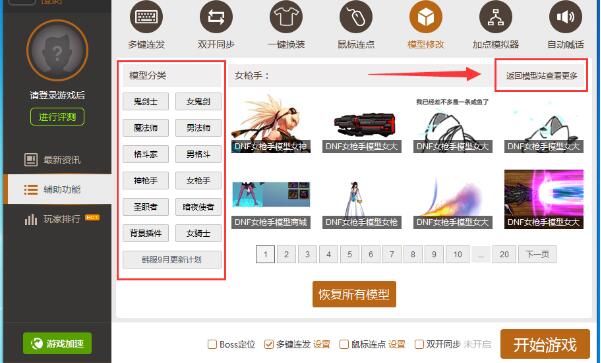Go to page 10 of models
The width and height of the screenshot is (601, 363).
[x=458, y=254]
